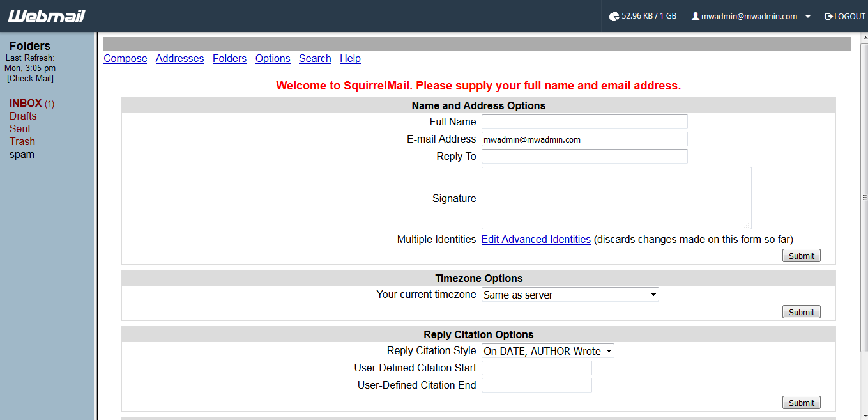This screenshot has width=868, height=420.
Task: Open the Options menu link
Action: tap(273, 58)
